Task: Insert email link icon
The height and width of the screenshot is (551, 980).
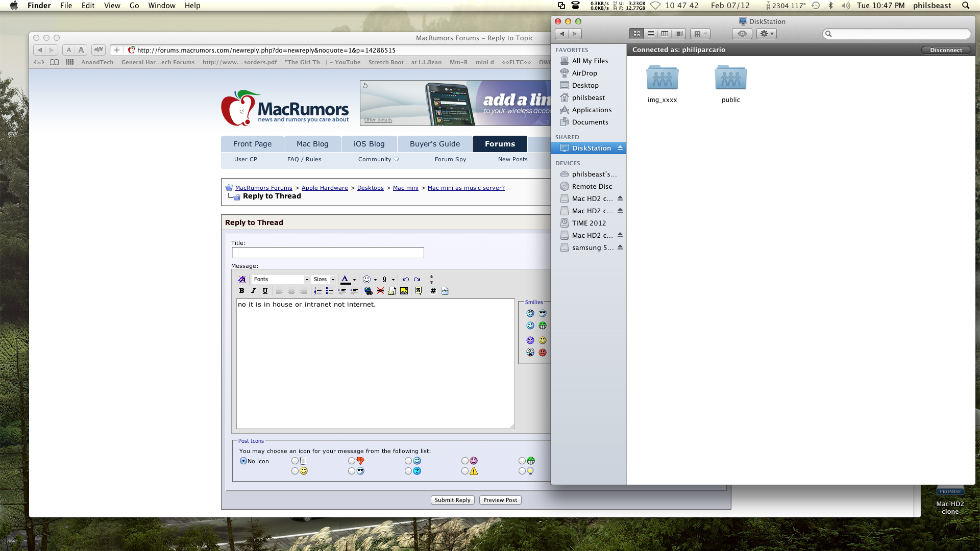Action: [392, 291]
